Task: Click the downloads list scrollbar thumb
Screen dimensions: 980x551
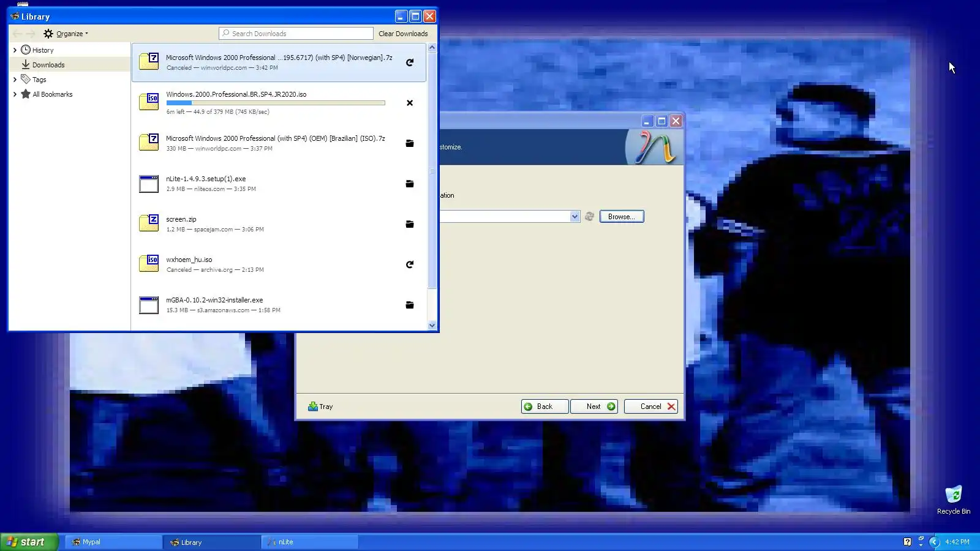Action: 432,170
